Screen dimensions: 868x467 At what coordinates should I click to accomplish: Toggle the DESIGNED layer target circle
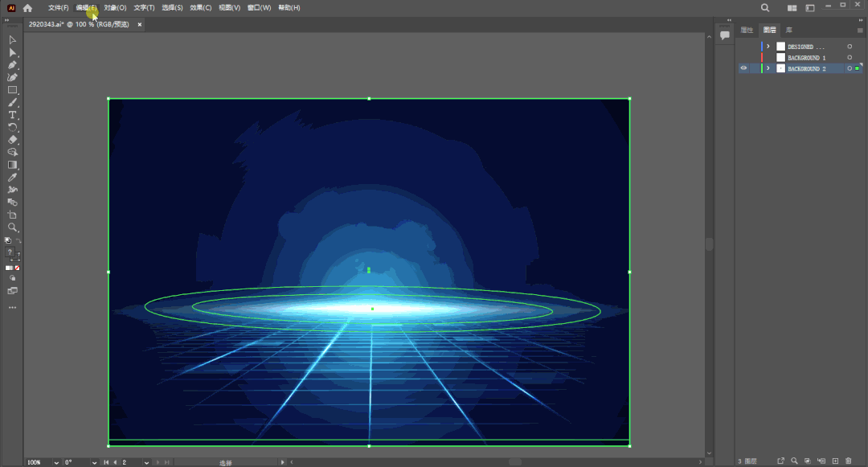(x=850, y=47)
